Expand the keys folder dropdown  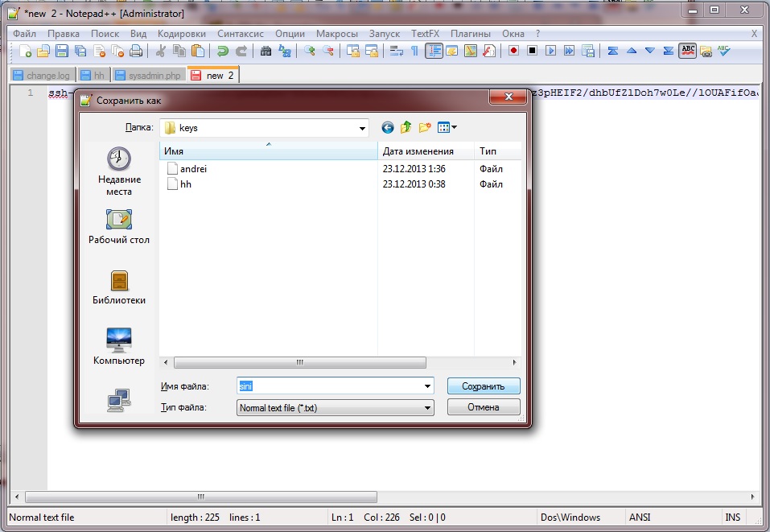[362, 128]
